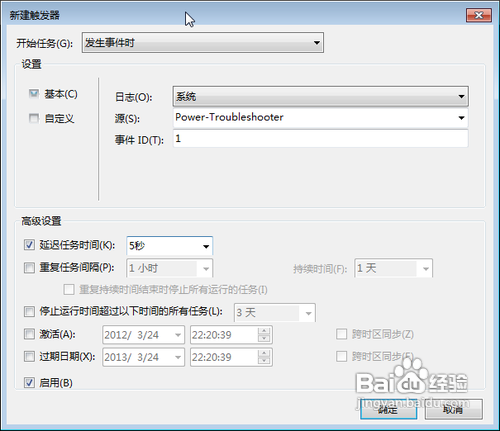This screenshot has height=431, width=500.
Task: Click the activation time spinner arrows
Action: click(264, 335)
